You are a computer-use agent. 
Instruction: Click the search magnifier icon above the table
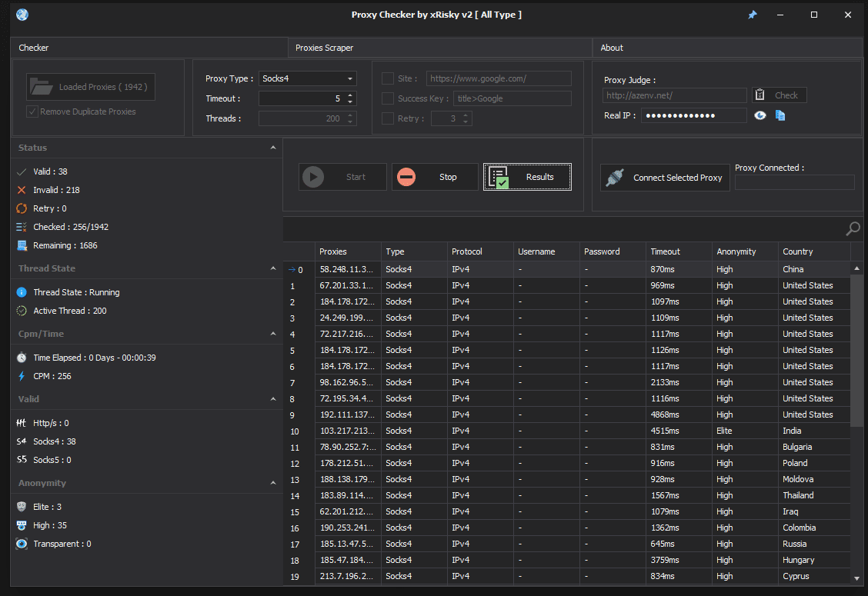coord(853,228)
